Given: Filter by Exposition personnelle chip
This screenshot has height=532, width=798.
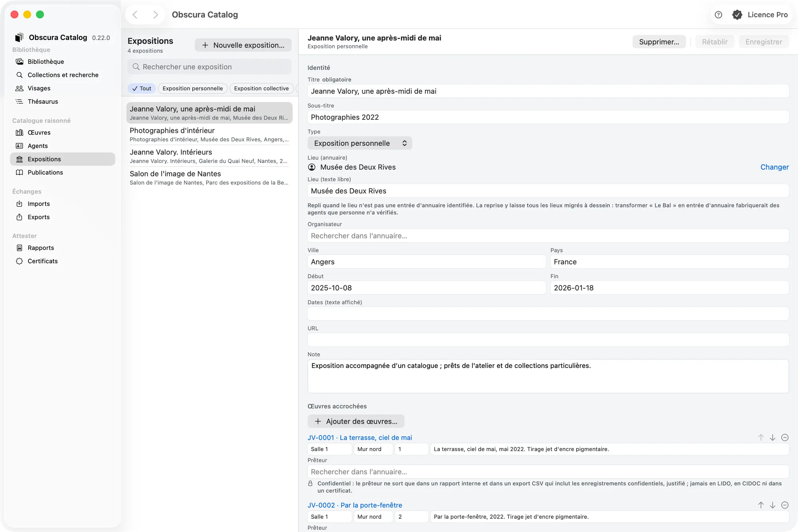Looking at the screenshot, I should pyautogui.click(x=193, y=88).
